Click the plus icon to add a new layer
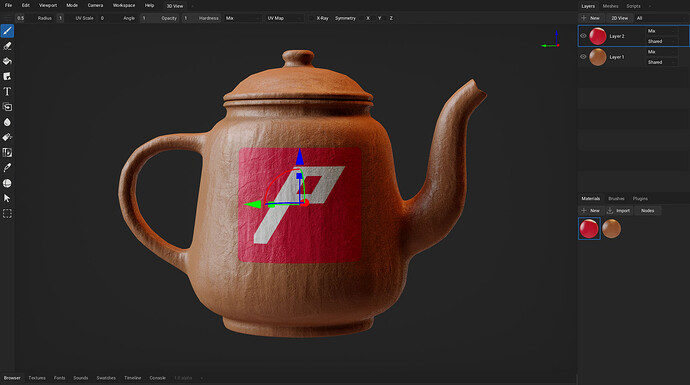 [x=584, y=18]
